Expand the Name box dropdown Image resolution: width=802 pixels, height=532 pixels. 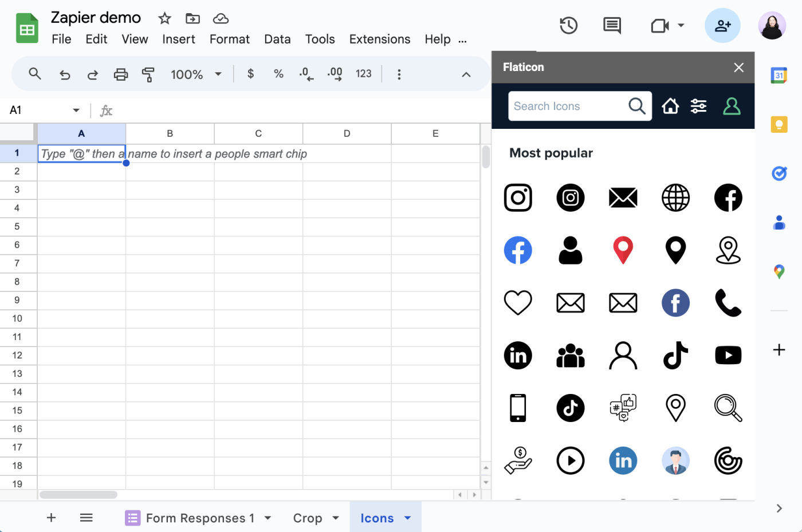pyautogui.click(x=76, y=111)
